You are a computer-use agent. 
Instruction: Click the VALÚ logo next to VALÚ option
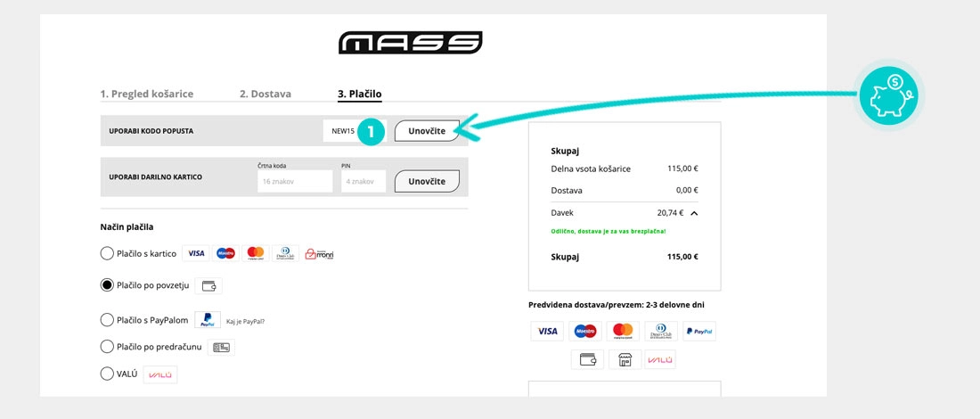pyautogui.click(x=160, y=374)
